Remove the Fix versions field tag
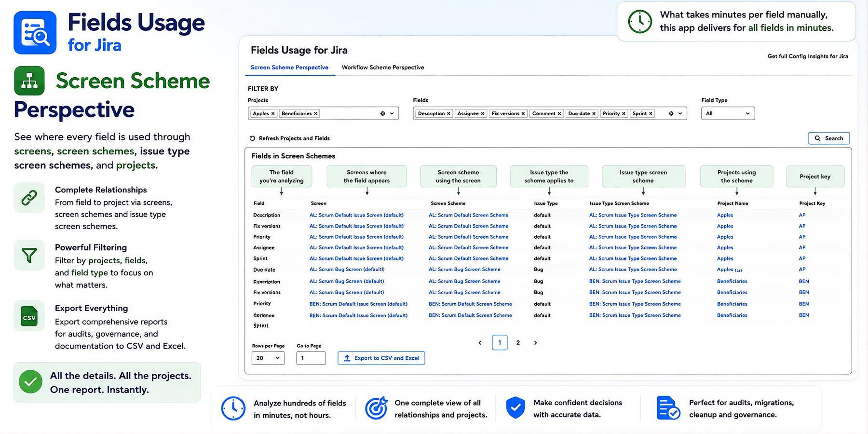Image resolution: width=868 pixels, height=434 pixels. pyautogui.click(x=523, y=114)
